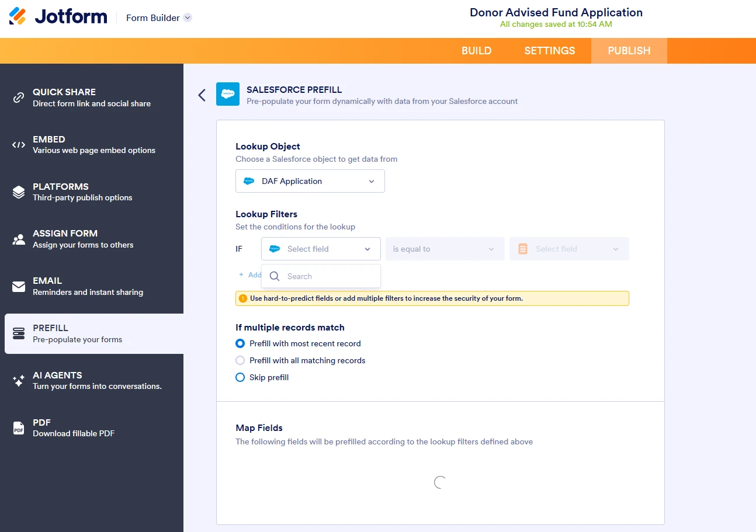This screenshot has width=756, height=532.
Task: Choose Prefill with all matching records
Action: pos(240,360)
